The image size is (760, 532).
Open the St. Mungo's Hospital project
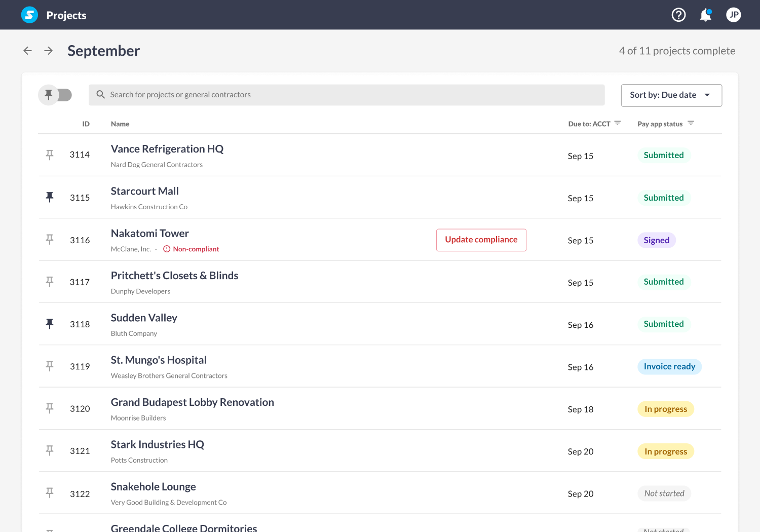point(159,360)
